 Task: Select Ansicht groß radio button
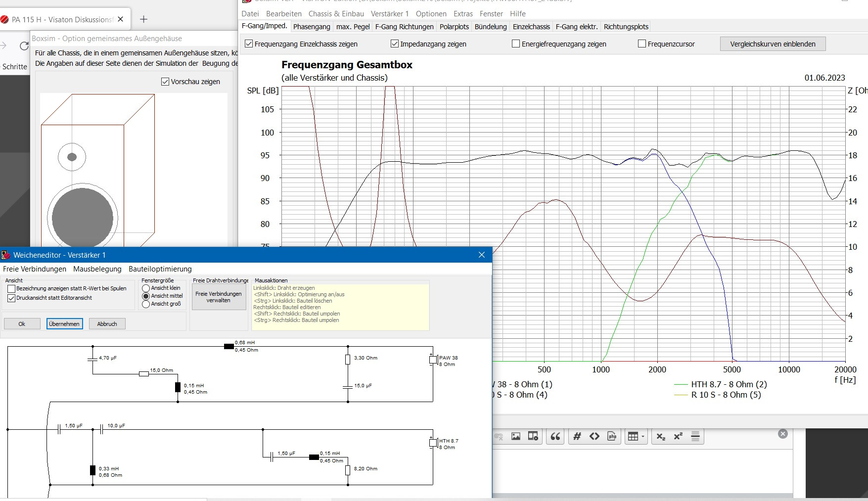pyautogui.click(x=146, y=304)
